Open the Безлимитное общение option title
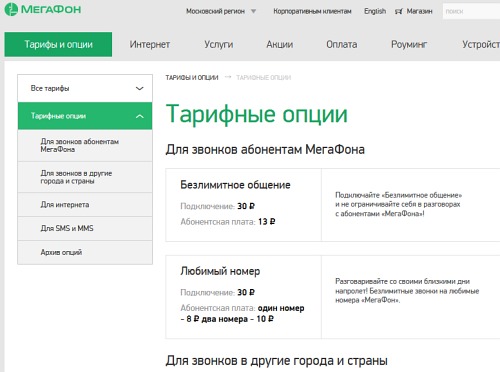Image resolution: width=500 pixels, height=372 pixels. tap(235, 185)
